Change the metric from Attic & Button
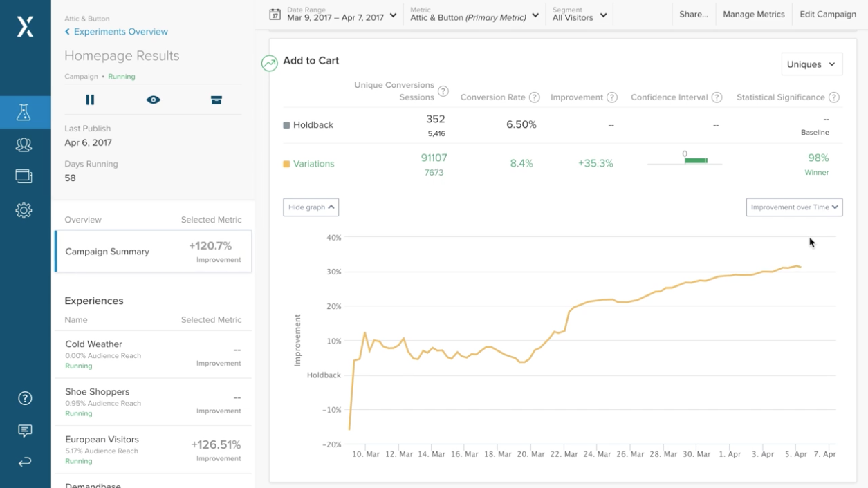868x488 pixels. pyautogui.click(x=474, y=14)
